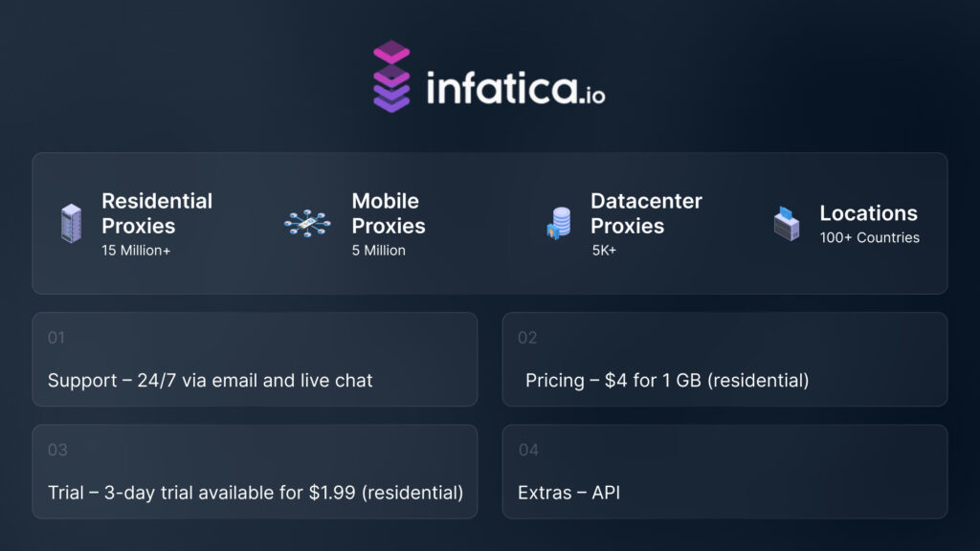Click the 15 Million+ residential count
This screenshot has height=551, width=980.
[x=139, y=251]
